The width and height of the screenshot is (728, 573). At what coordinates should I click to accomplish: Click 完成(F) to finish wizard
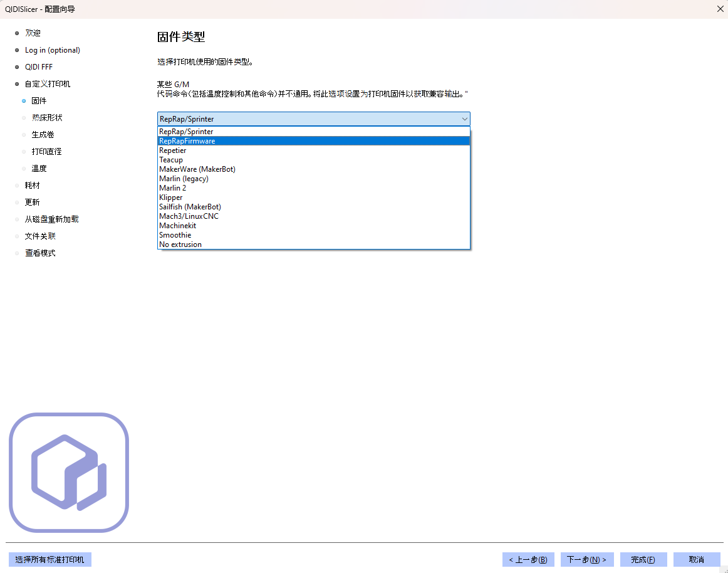(x=643, y=560)
